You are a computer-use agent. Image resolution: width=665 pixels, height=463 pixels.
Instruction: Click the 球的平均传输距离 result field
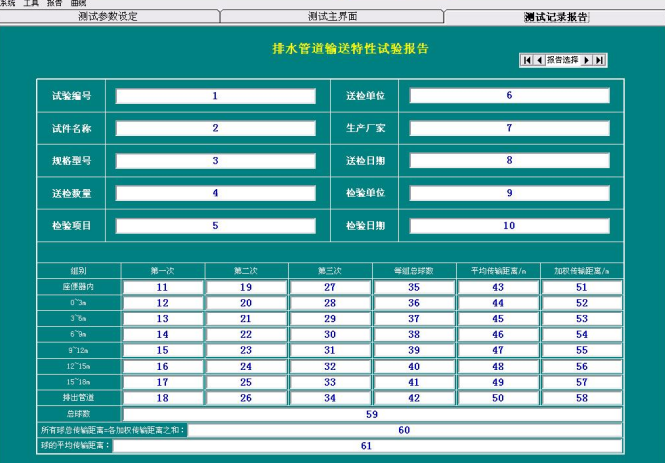click(366, 446)
